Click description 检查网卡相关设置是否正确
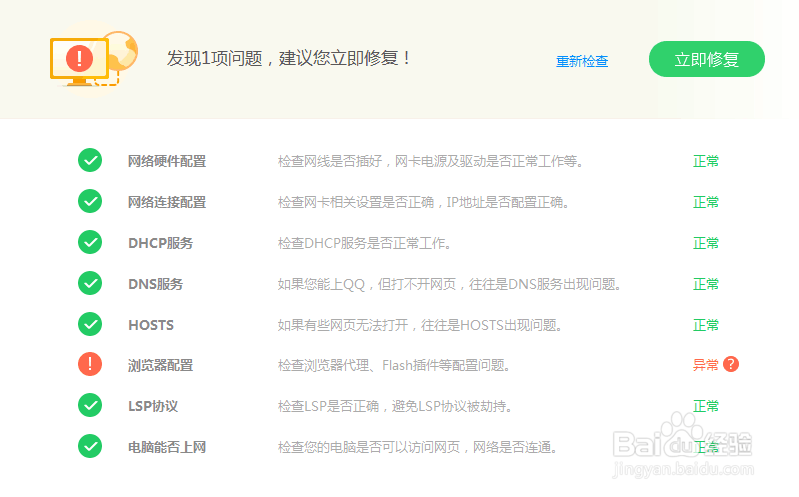The image size is (799, 497). point(423,202)
